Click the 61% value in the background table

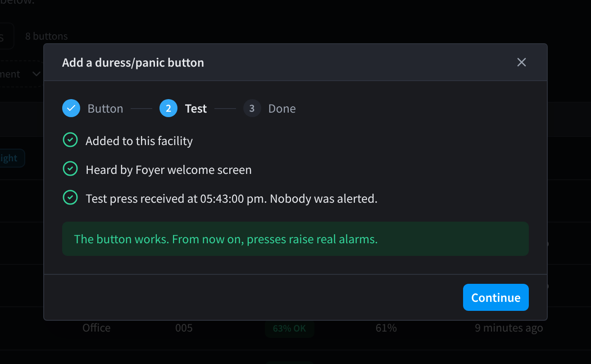pyautogui.click(x=386, y=328)
